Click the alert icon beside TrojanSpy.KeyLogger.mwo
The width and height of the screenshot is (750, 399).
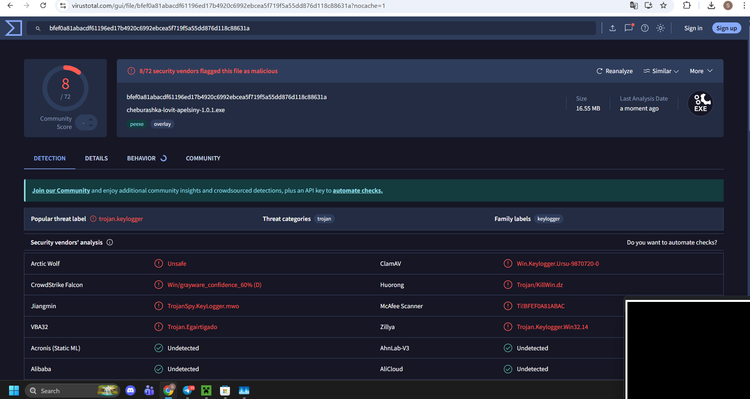point(158,306)
